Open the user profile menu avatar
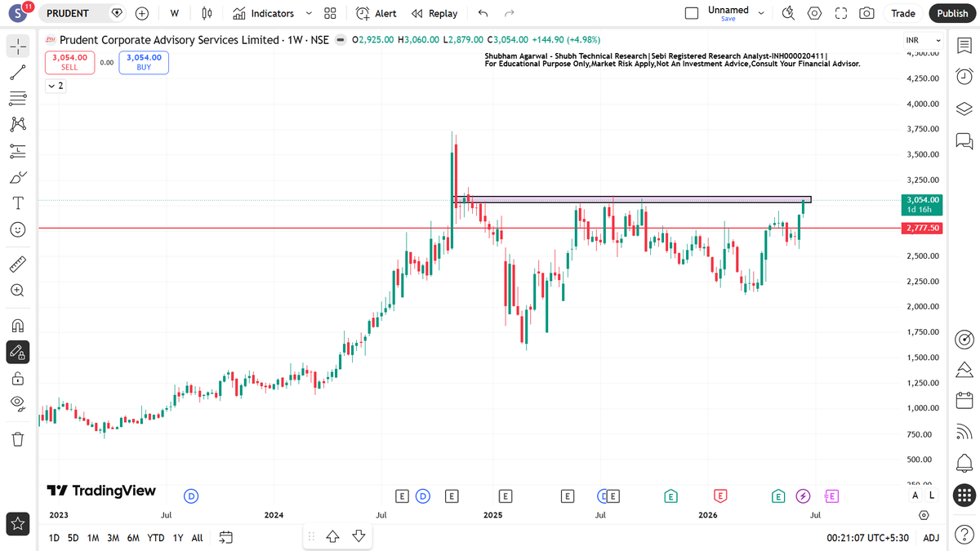 pos(18,13)
